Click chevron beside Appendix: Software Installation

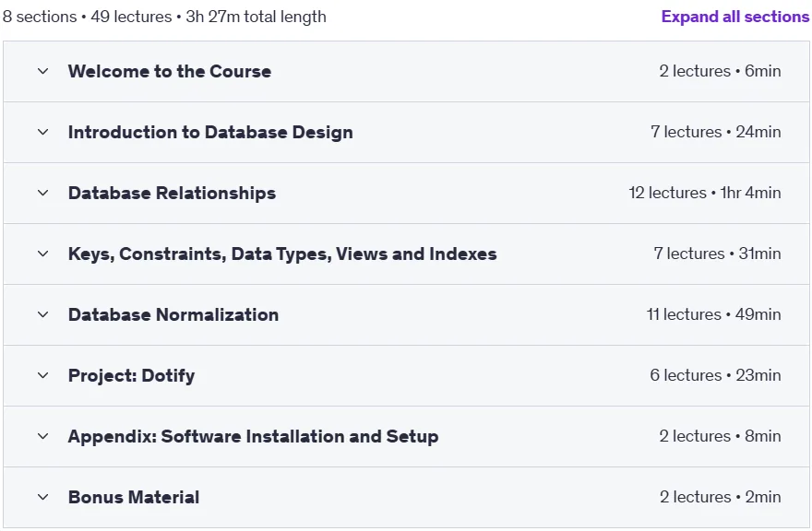pos(43,436)
